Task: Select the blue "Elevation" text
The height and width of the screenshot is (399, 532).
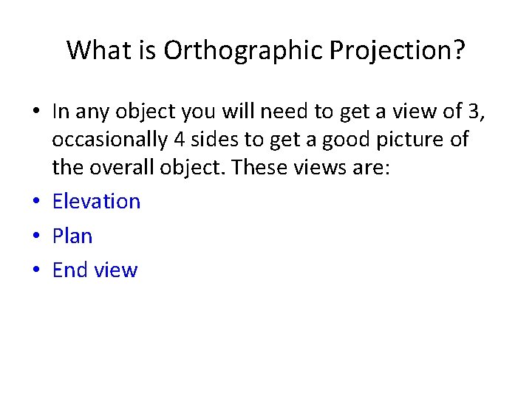Action: click(96, 201)
